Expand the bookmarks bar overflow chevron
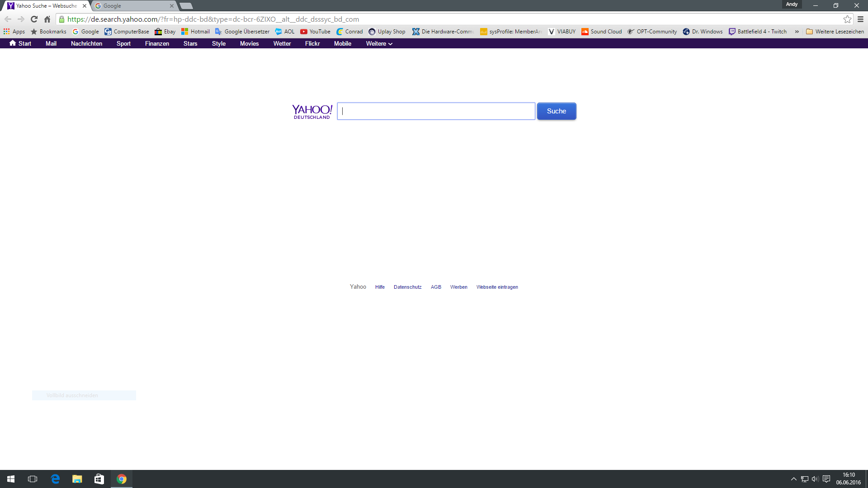This screenshot has width=868, height=488. click(797, 32)
